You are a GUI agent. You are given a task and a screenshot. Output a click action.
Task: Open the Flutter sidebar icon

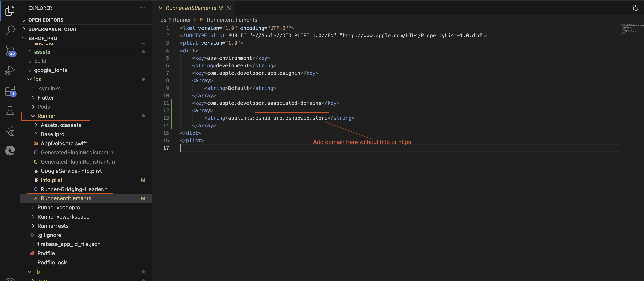[x=10, y=130]
